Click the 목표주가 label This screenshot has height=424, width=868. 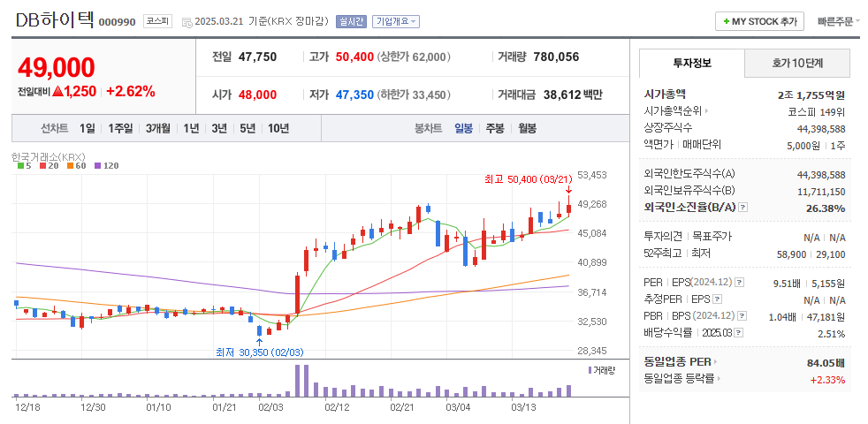coord(712,237)
